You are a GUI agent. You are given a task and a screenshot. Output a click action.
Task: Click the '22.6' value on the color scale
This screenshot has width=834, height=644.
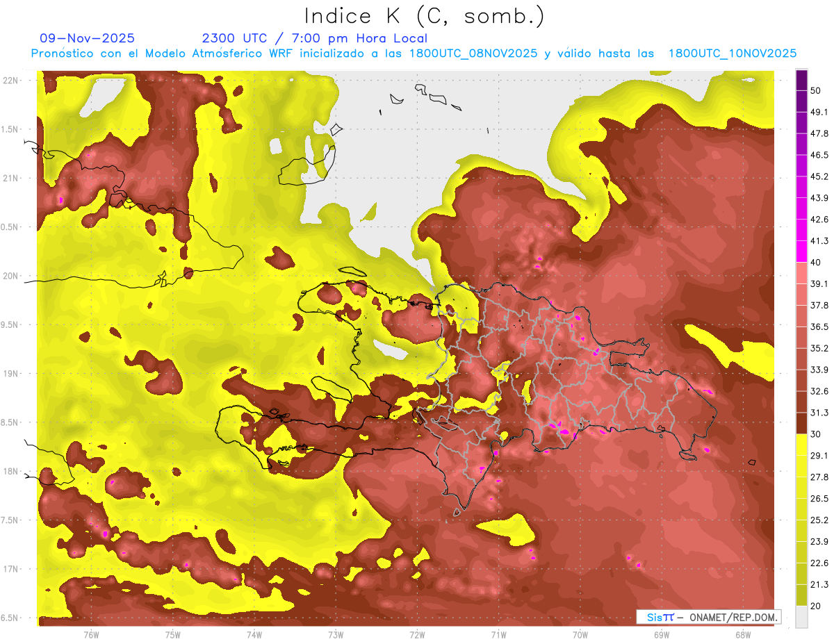pos(819,563)
